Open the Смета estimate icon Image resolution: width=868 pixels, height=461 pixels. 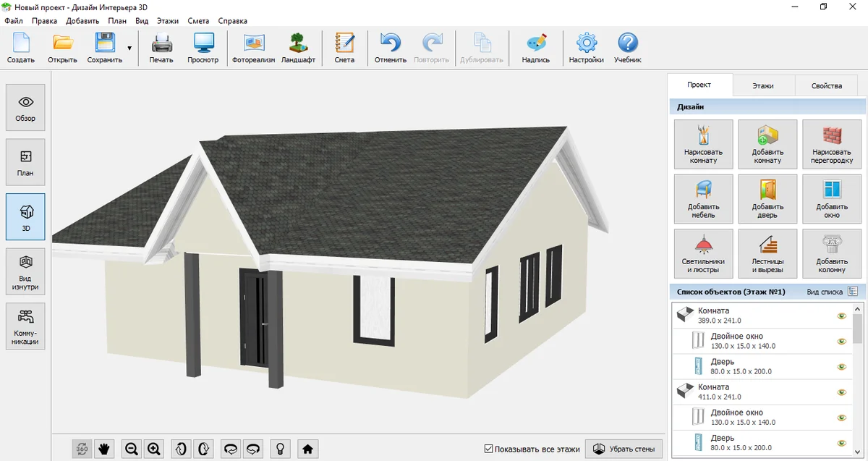click(x=344, y=48)
